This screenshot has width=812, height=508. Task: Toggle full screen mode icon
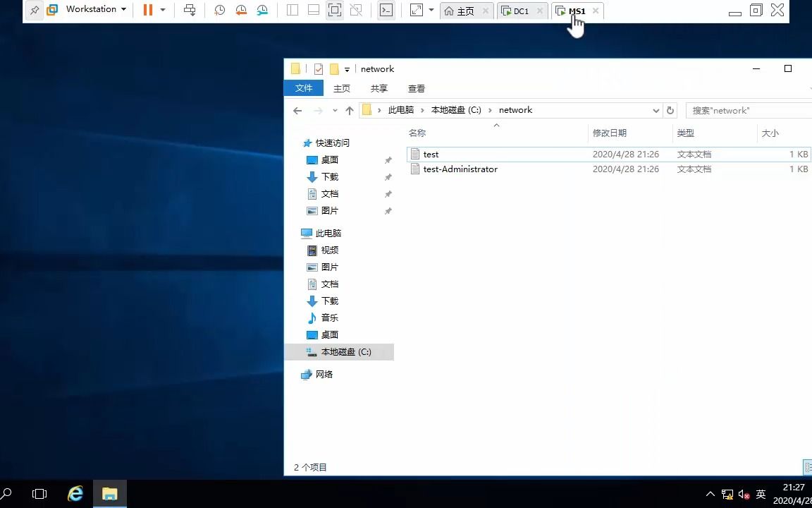pyautogui.click(x=335, y=10)
